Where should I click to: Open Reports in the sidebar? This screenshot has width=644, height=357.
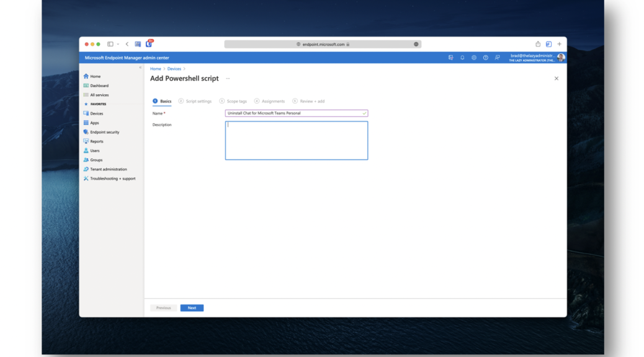94,141
